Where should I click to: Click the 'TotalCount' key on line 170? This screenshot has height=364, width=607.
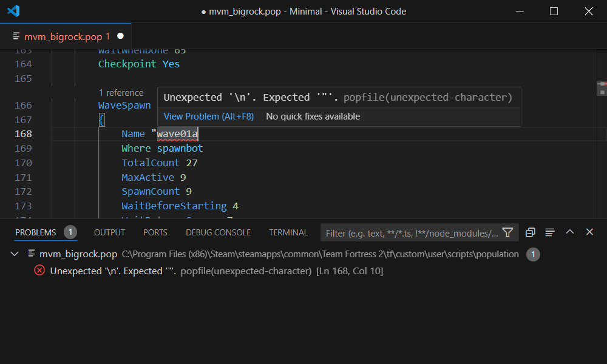click(151, 163)
